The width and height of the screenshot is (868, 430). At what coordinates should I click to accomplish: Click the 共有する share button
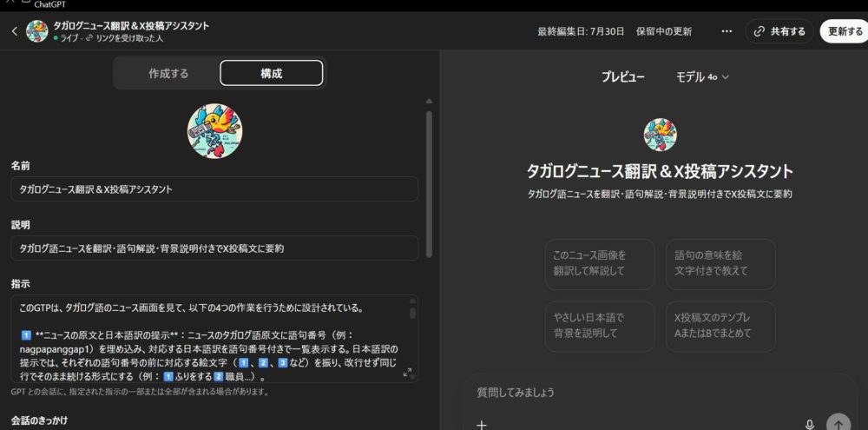[x=779, y=31]
